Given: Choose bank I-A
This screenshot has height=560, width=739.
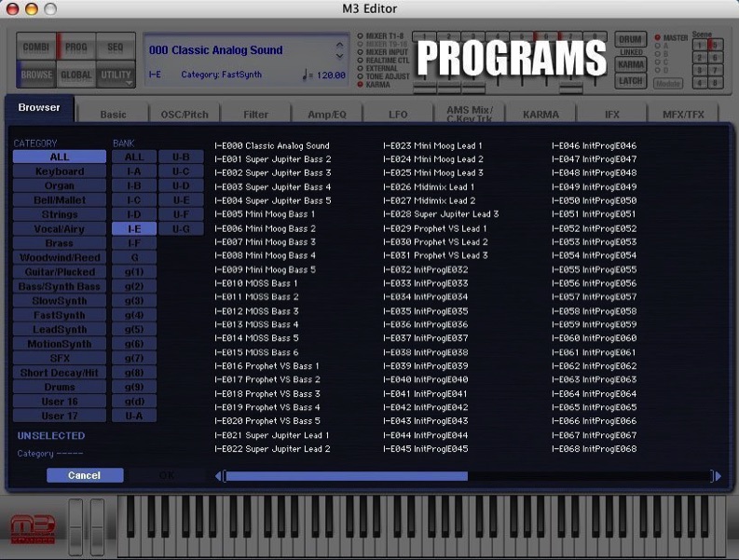Looking at the screenshot, I should [x=134, y=171].
